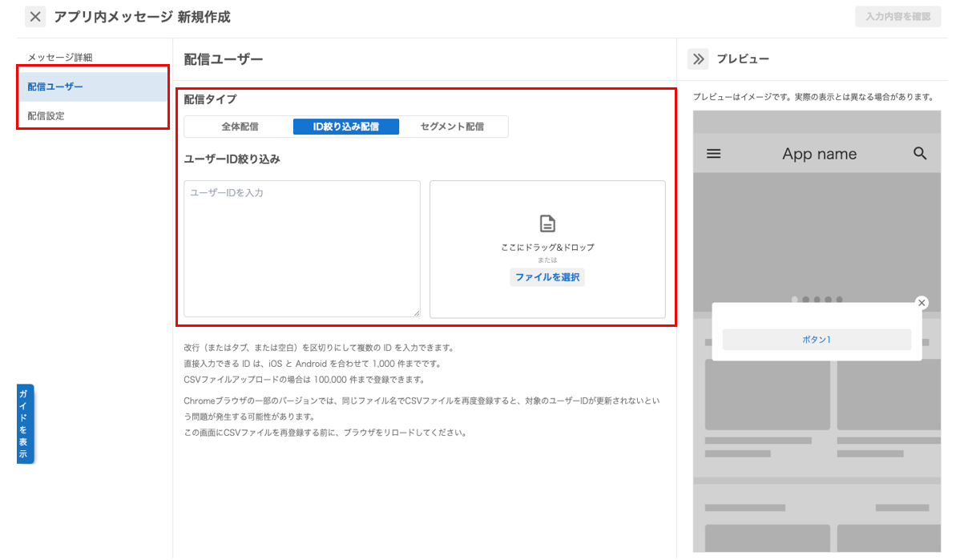Dismiss the preview popup with its X icon

(x=922, y=303)
